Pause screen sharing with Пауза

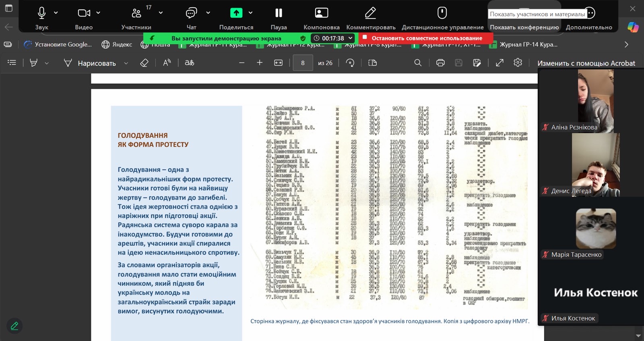(x=279, y=13)
